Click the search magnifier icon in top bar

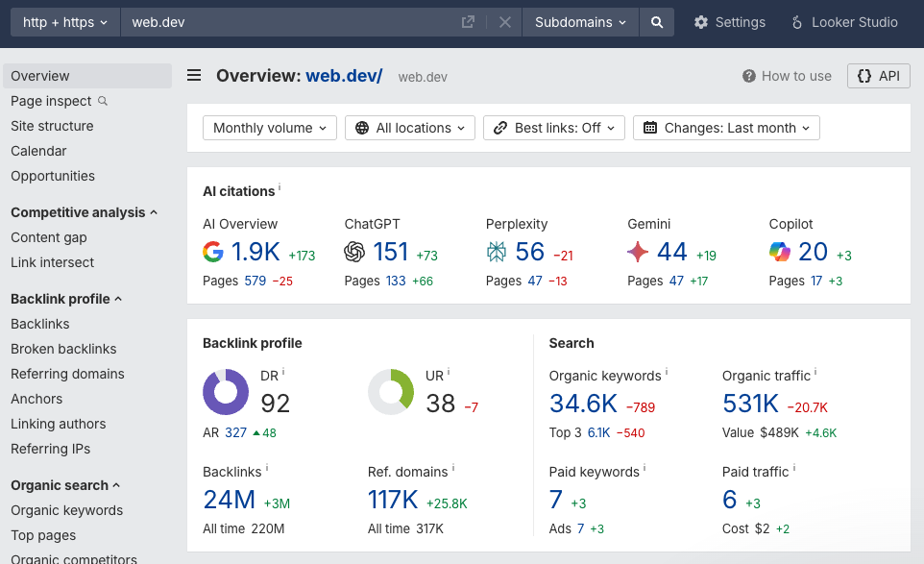point(657,21)
